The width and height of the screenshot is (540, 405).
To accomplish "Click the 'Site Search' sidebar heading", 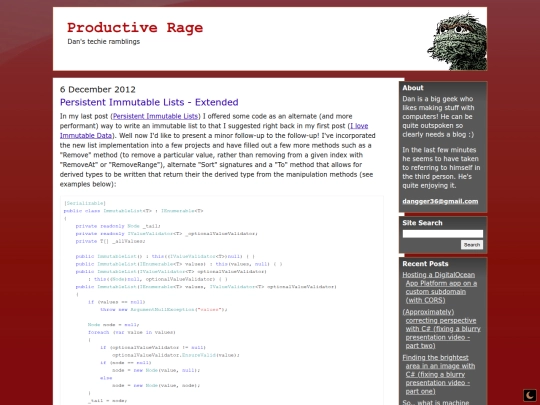I will (x=422, y=223).
